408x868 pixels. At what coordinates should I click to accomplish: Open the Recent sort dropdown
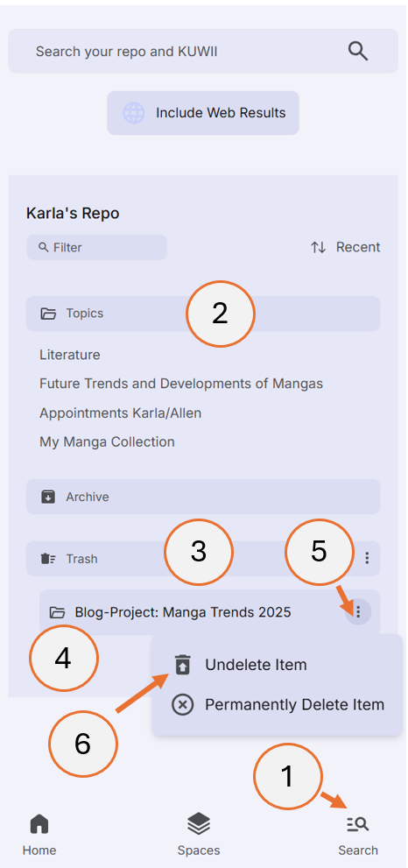point(346,248)
